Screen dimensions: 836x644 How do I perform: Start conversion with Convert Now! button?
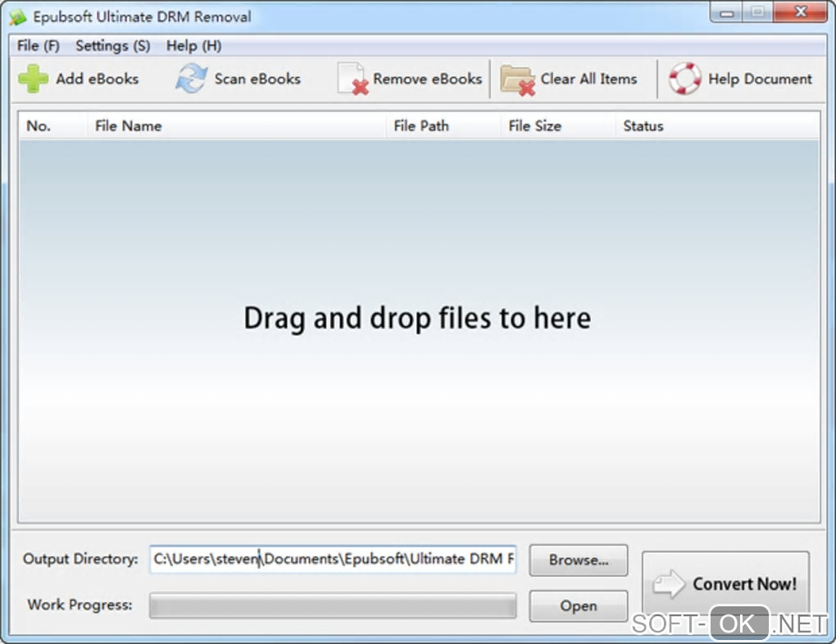point(725,583)
